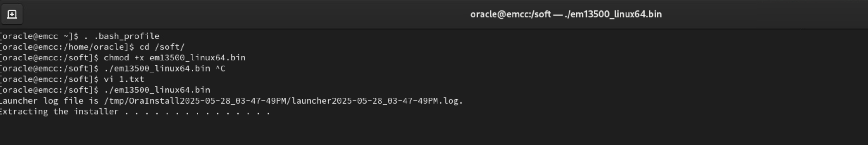Image resolution: width=868 pixels, height=145 pixels.
Task: Click the launcher log file path text
Action: pyautogui.click(x=283, y=101)
